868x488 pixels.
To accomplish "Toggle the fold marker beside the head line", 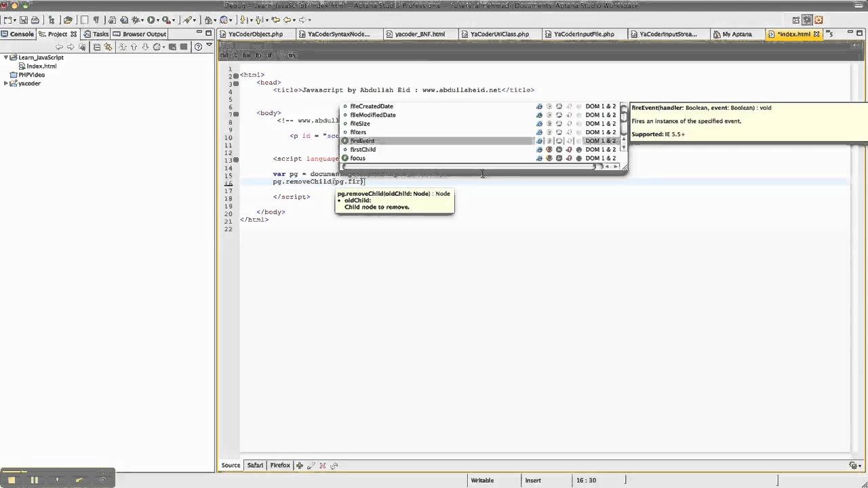I will click(236, 83).
